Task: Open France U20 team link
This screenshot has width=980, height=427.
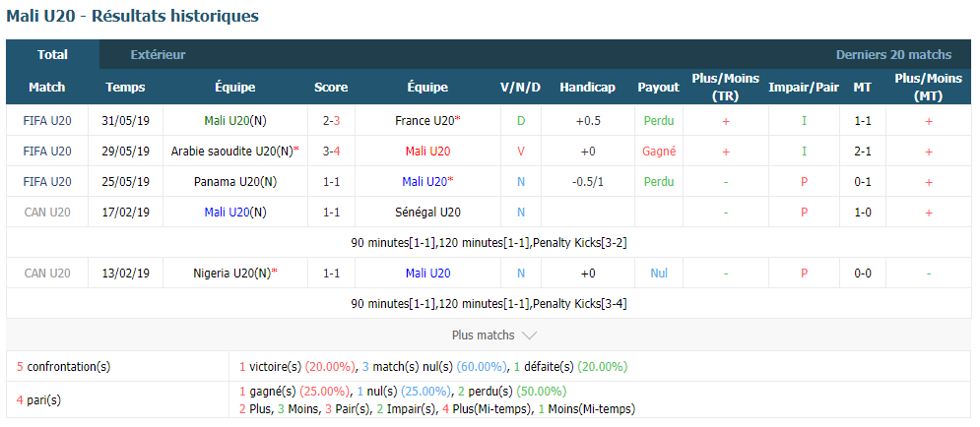Action: point(427,120)
